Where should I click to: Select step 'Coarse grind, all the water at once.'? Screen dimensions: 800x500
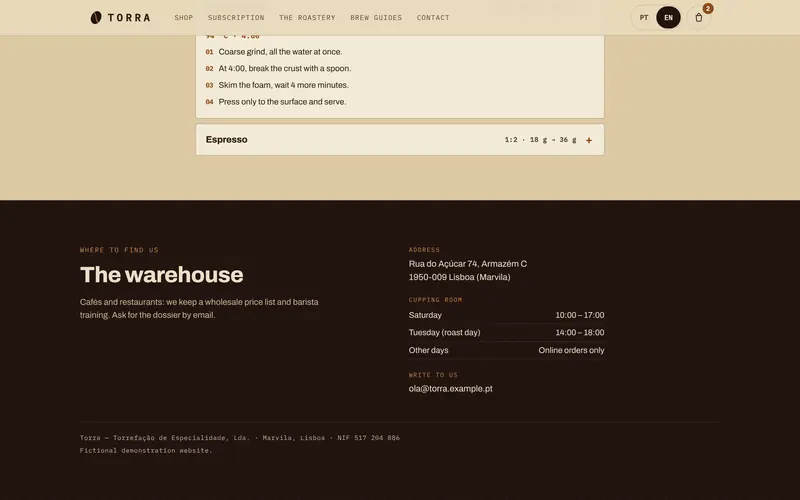click(280, 52)
